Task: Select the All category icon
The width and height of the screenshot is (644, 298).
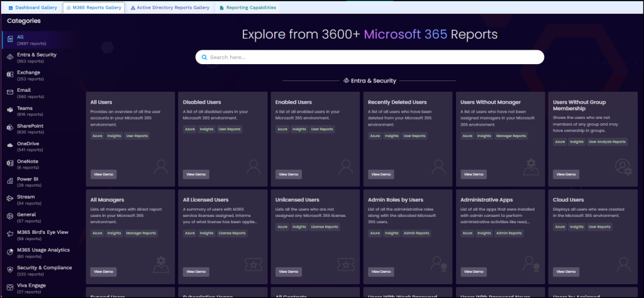Action: click(x=10, y=40)
